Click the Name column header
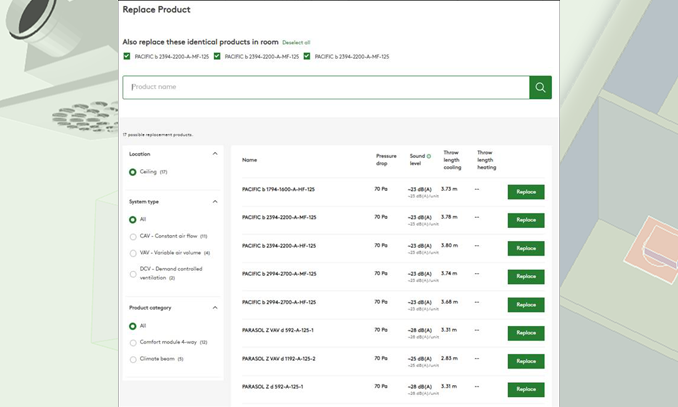The height and width of the screenshot is (407, 678). [x=249, y=160]
